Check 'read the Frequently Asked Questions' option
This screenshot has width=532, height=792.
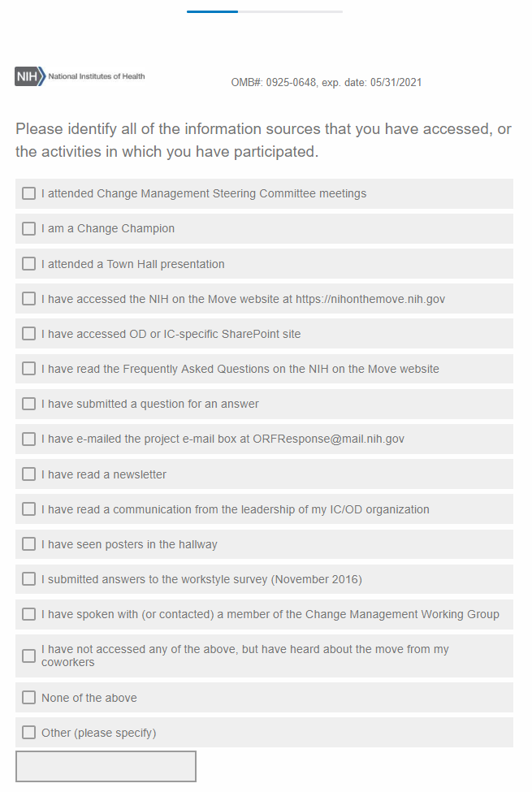29,369
